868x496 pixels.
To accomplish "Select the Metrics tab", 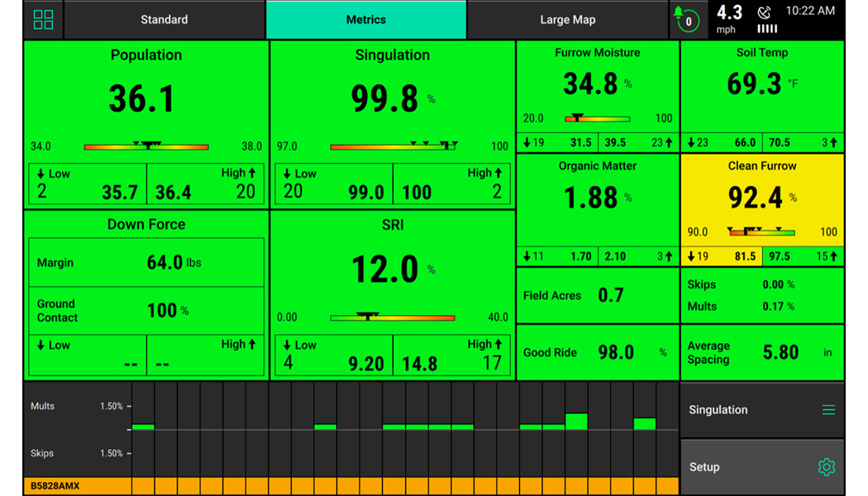I will (365, 20).
